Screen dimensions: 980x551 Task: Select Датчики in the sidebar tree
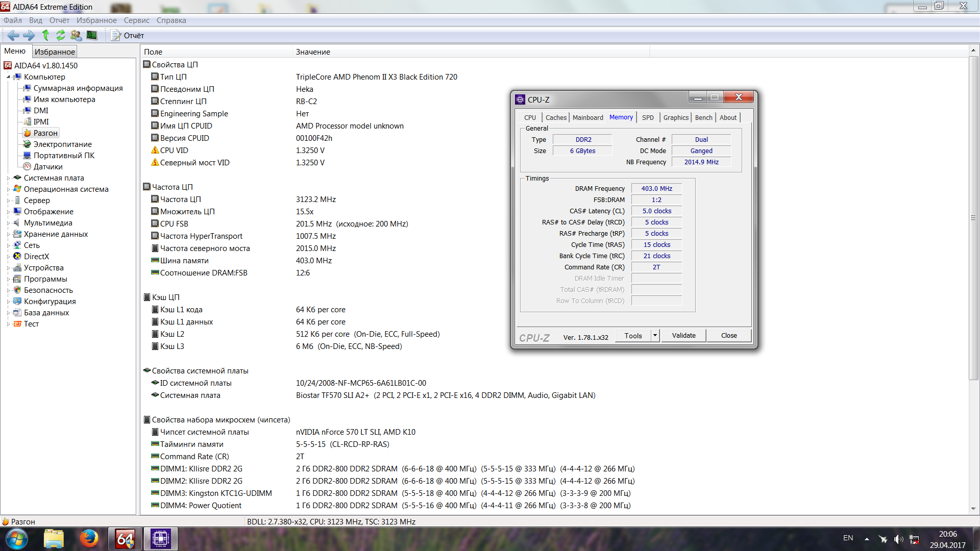coord(48,167)
